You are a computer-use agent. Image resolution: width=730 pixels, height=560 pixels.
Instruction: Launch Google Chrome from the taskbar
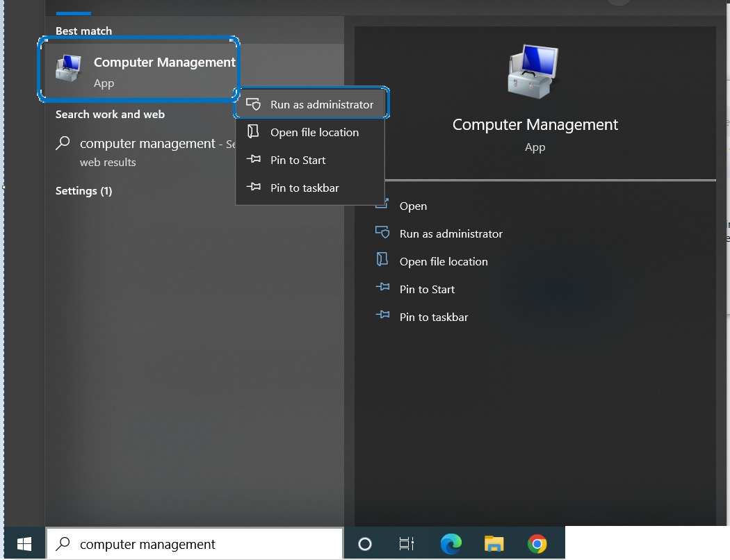click(537, 544)
